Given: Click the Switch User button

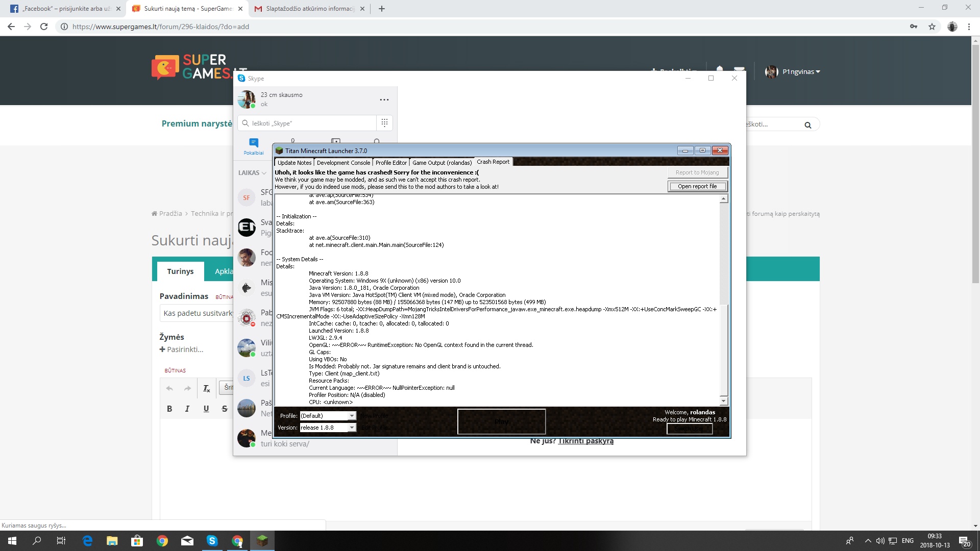Looking at the screenshot, I should 690,429.
